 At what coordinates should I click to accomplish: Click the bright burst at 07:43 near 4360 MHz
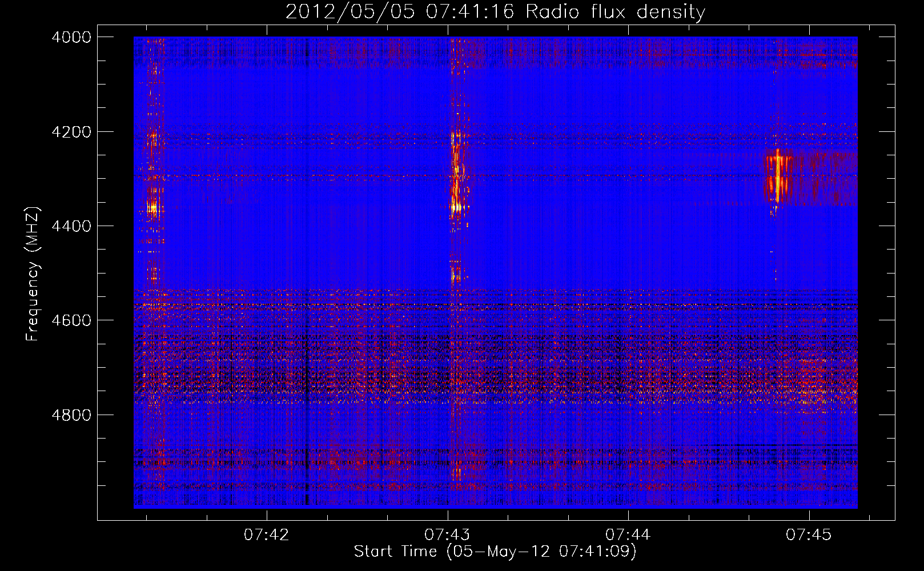(x=456, y=207)
